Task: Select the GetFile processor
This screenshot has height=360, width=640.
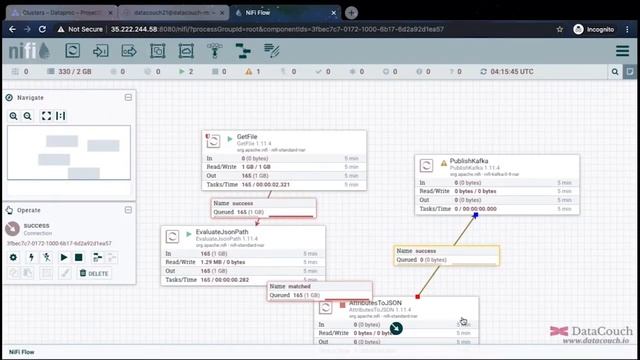Action: coord(284,160)
